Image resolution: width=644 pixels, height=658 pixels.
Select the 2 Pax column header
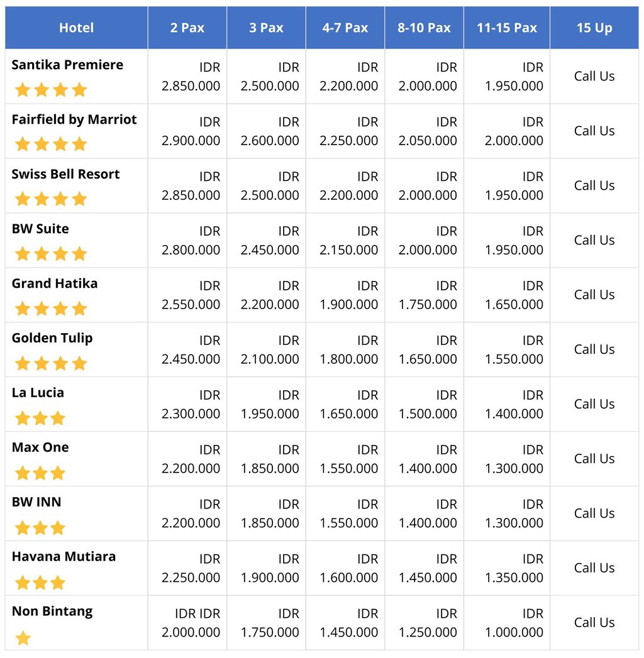tap(187, 28)
